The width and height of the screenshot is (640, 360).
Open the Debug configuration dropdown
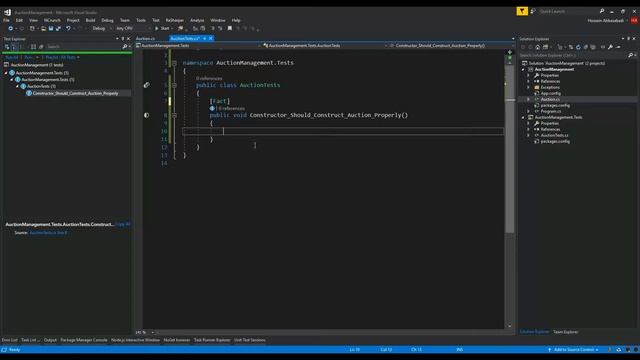coord(110,29)
